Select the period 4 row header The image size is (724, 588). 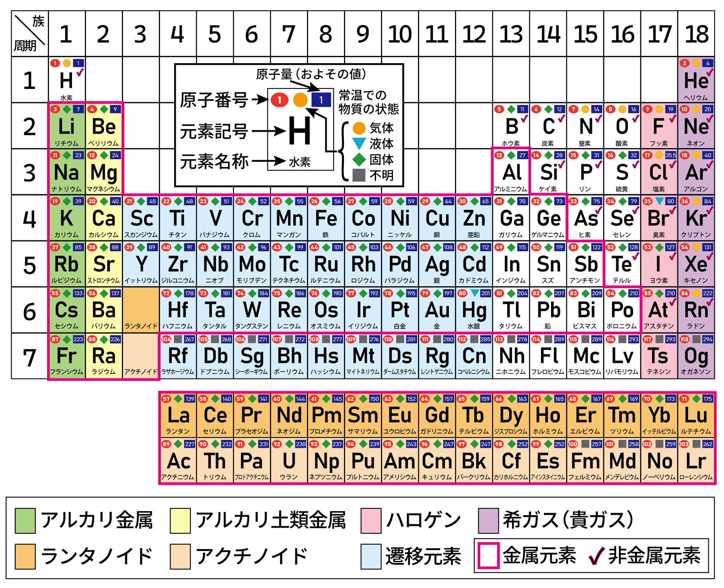(29, 218)
